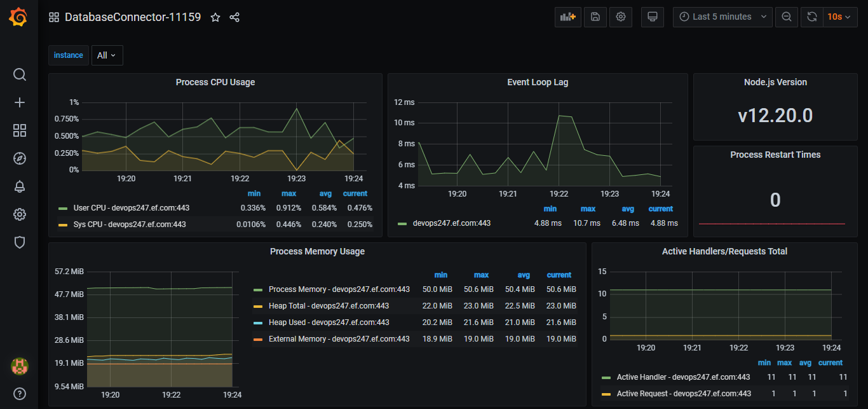This screenshot has height=409, width=868.
Task: Open the Explore compass icon
Action: click(x=20, y=158)
